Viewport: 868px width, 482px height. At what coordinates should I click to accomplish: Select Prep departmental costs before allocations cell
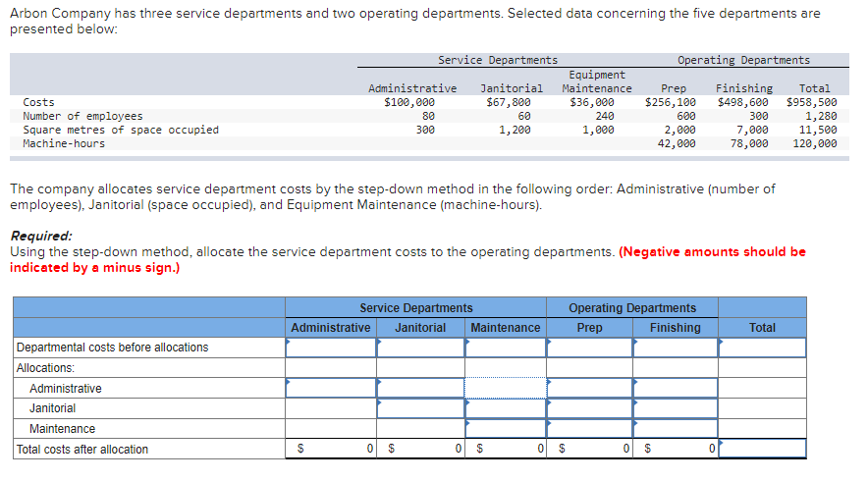589,348
